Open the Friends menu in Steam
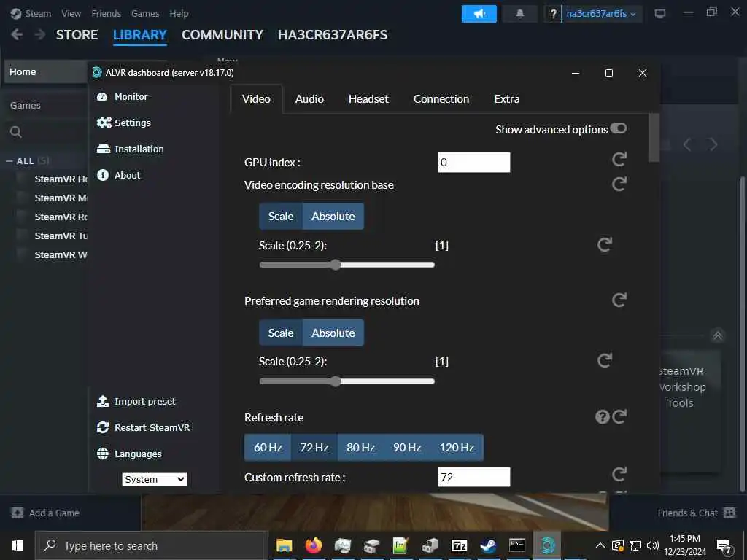Image resolution: width=747 pixels, height=560 pixels. pyautogui.click(x=107, y=13)
